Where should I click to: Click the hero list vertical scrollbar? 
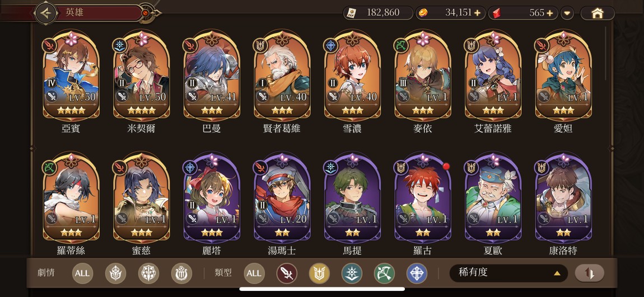605,53
